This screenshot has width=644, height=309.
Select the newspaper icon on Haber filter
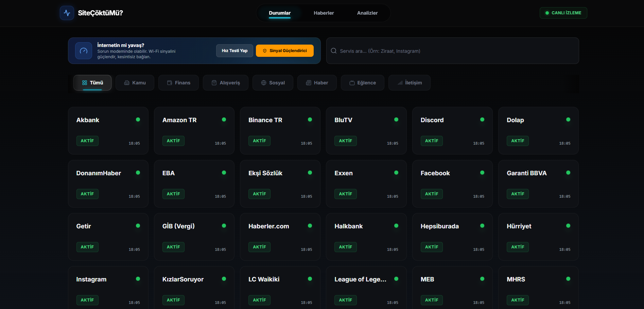click(308, 83)
